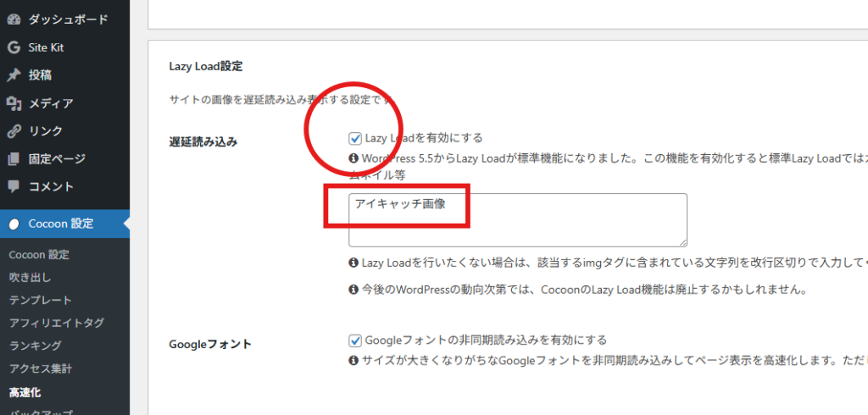The width and height of the screenshot is (868, 415).
Task: Go to アフィリエイトタグ submenu
Action: 56,323
